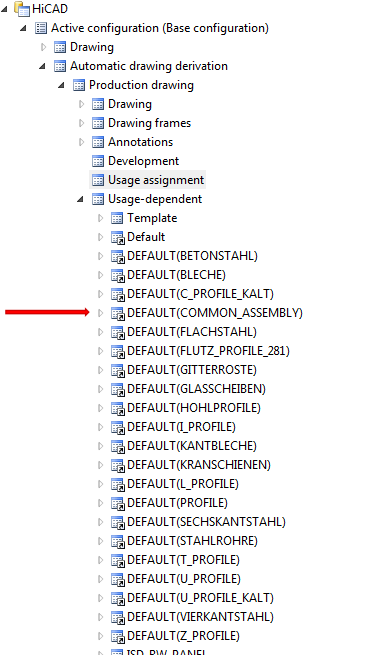Click the DEFAULT(COMMON_ASSEMBLY) link icon
Screen dimensions: 386x655
[x=118, y=314]
